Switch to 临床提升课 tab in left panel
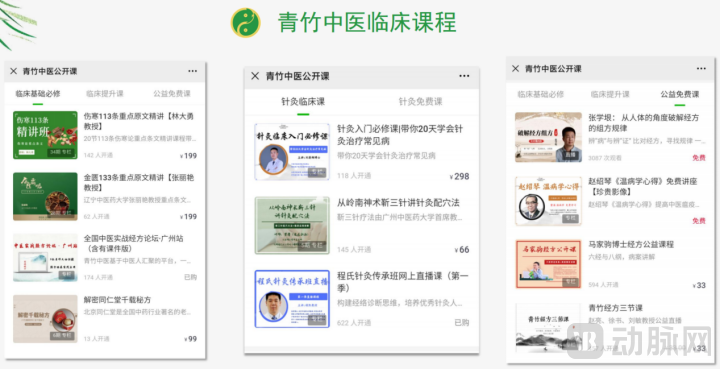 [x=105, y=93]
